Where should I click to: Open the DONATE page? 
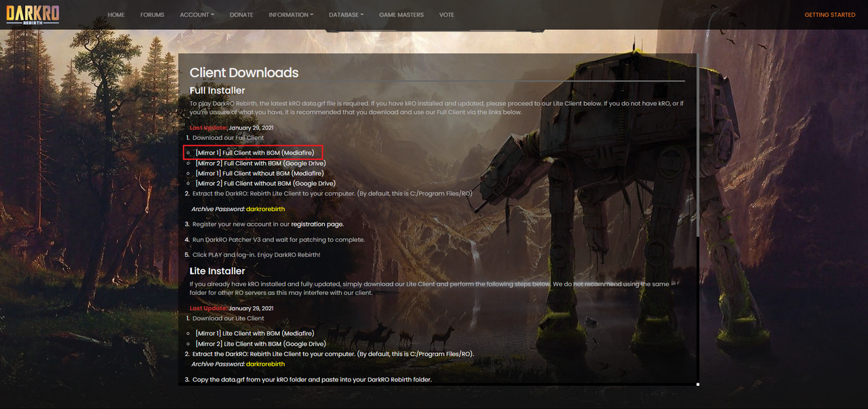click(x=241, y=15)
